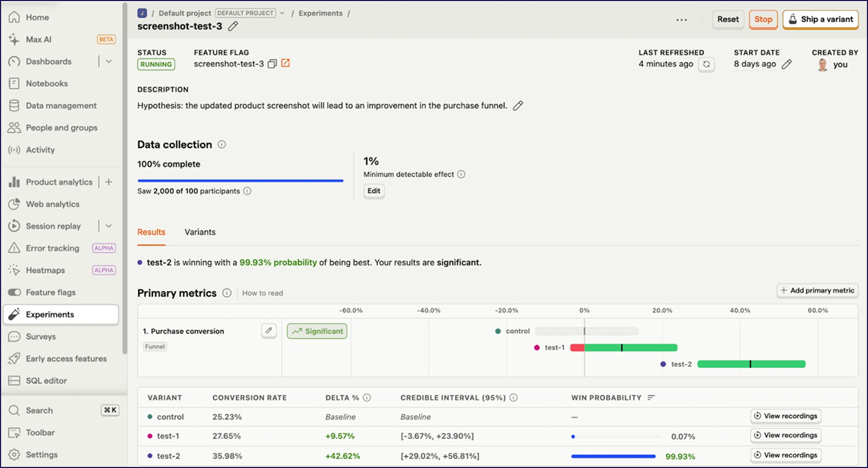Open Feature flags page

(x=50, y=292)
